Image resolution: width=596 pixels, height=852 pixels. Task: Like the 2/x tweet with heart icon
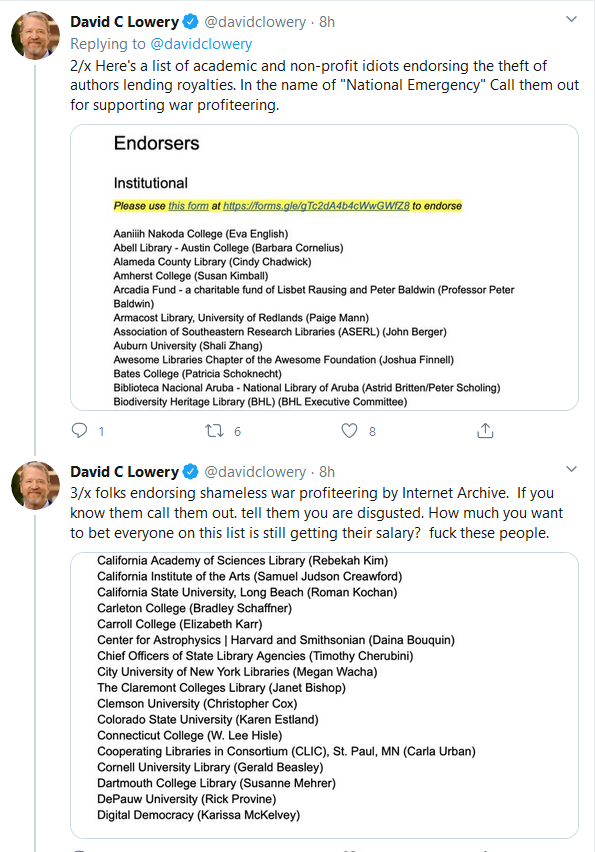[349, 431]
